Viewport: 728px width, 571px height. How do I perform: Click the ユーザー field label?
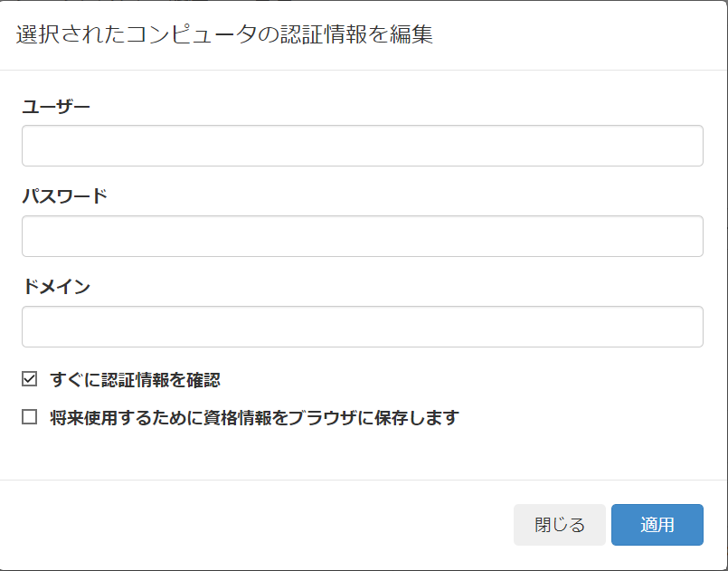[56, 107]
